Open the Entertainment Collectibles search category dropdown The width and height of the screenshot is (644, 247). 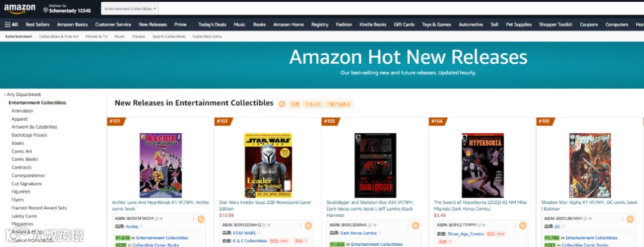[x=130, y=8]
